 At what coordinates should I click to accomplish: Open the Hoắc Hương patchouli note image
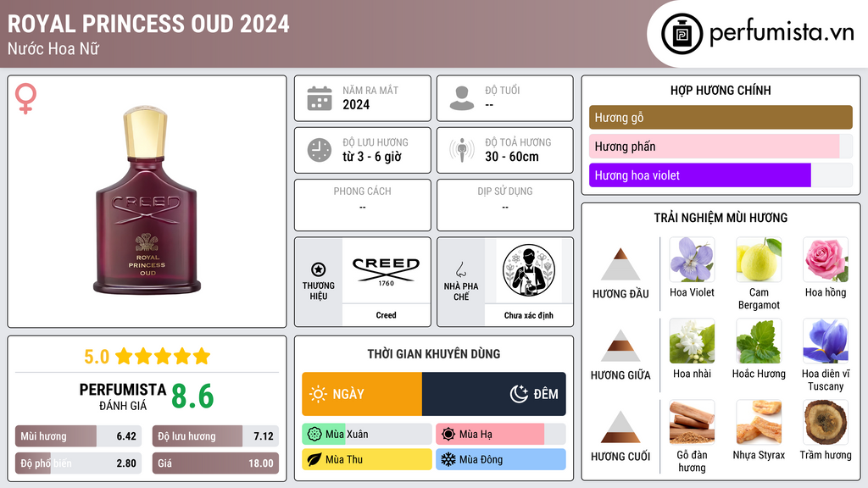coord(759,341)
